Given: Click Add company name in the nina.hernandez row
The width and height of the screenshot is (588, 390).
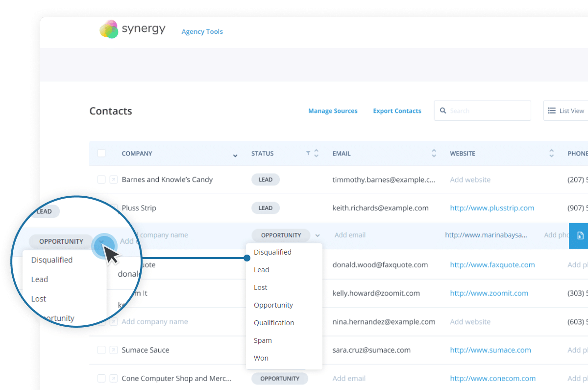Looking at the screenshot, I should (x=155, y=322).
